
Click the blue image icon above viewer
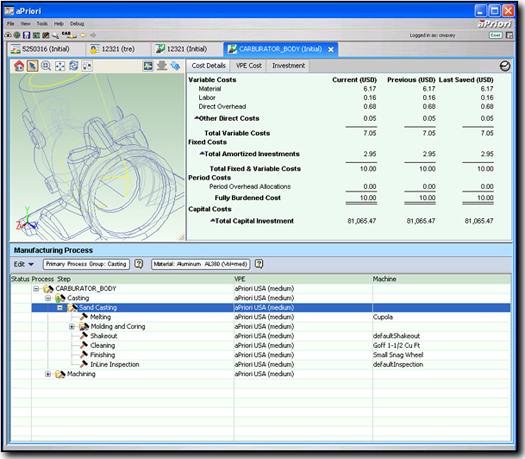click(148, 66)
